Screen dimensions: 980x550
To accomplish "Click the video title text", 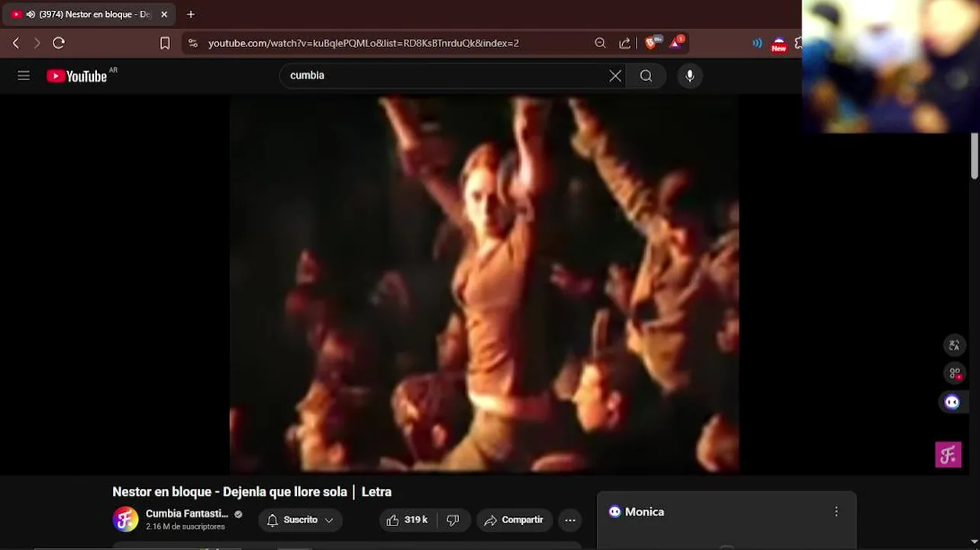I will click(252, 492).
